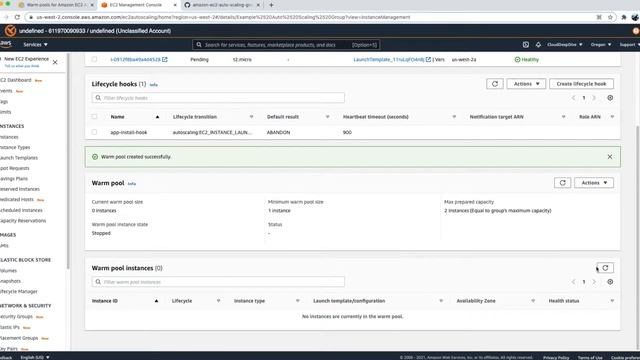Focus the Filter lifecycle hooks field
This screenshot has height=360, width=640.
[218, 98]
